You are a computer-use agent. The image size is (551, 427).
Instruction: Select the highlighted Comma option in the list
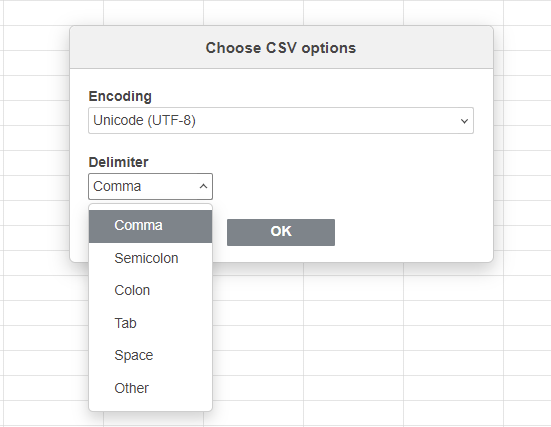[x=150, y=226]
